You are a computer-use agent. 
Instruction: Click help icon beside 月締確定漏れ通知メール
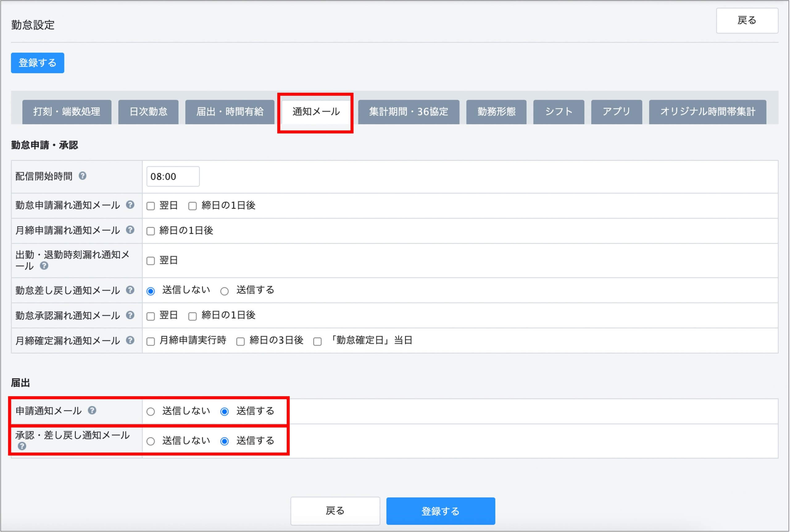(130, 340)
